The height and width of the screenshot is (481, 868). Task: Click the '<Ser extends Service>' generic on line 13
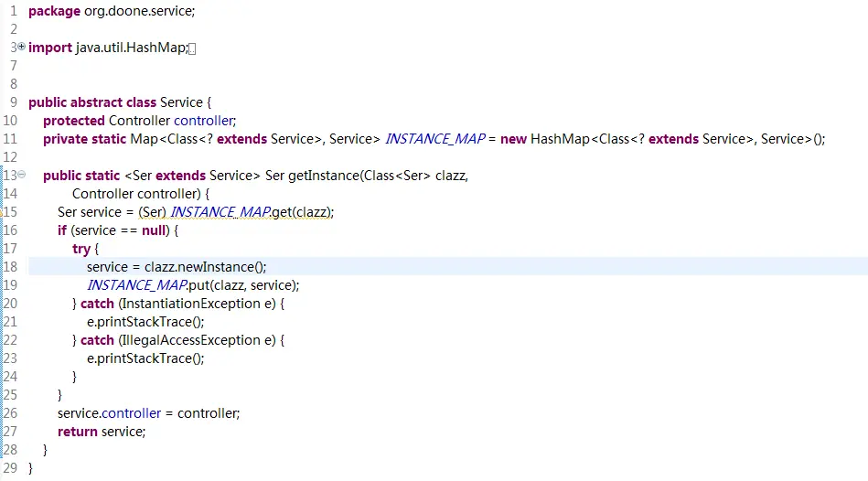coord(192,176)
